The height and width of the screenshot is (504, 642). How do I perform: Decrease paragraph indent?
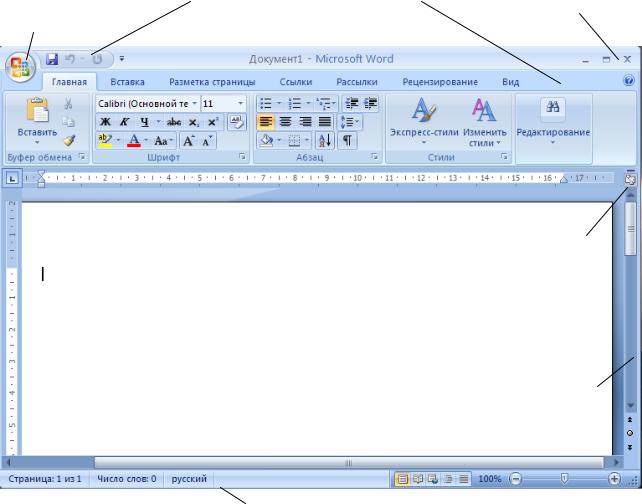point(352,104)
